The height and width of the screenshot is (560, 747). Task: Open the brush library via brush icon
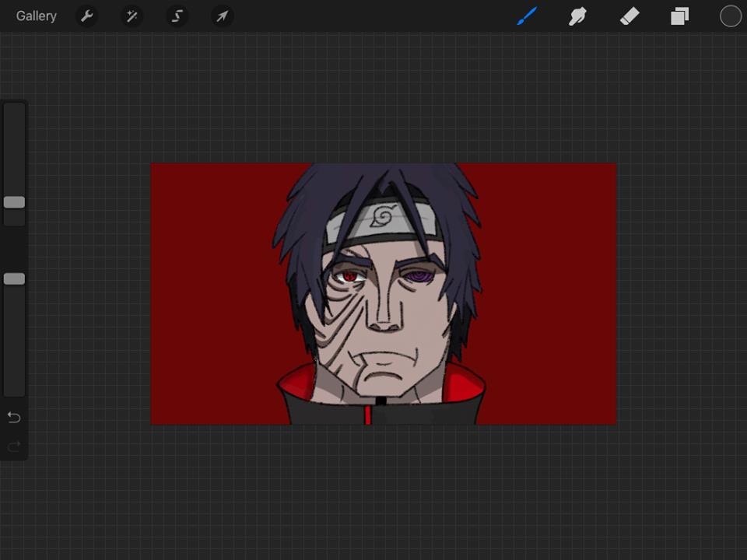coord(526,16)
